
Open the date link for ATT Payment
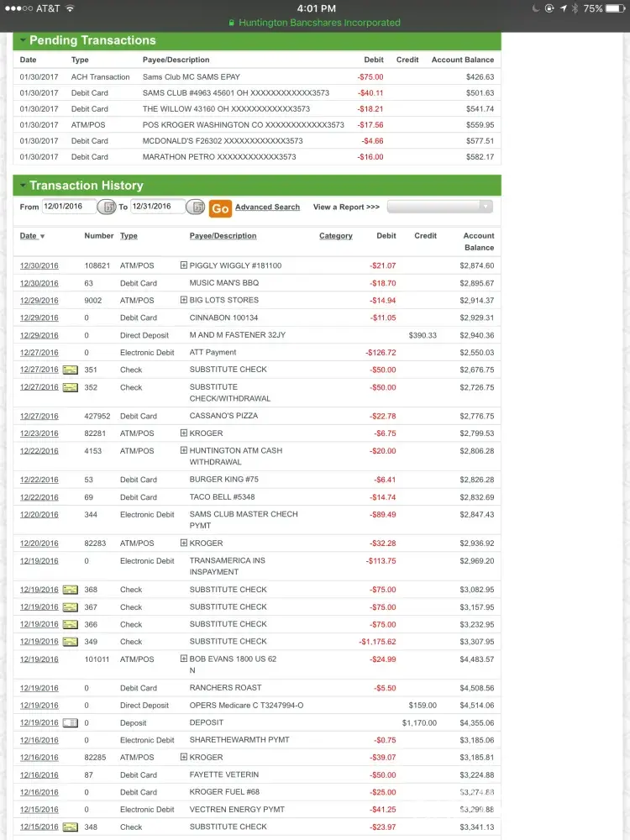click(x=39, y=353)
